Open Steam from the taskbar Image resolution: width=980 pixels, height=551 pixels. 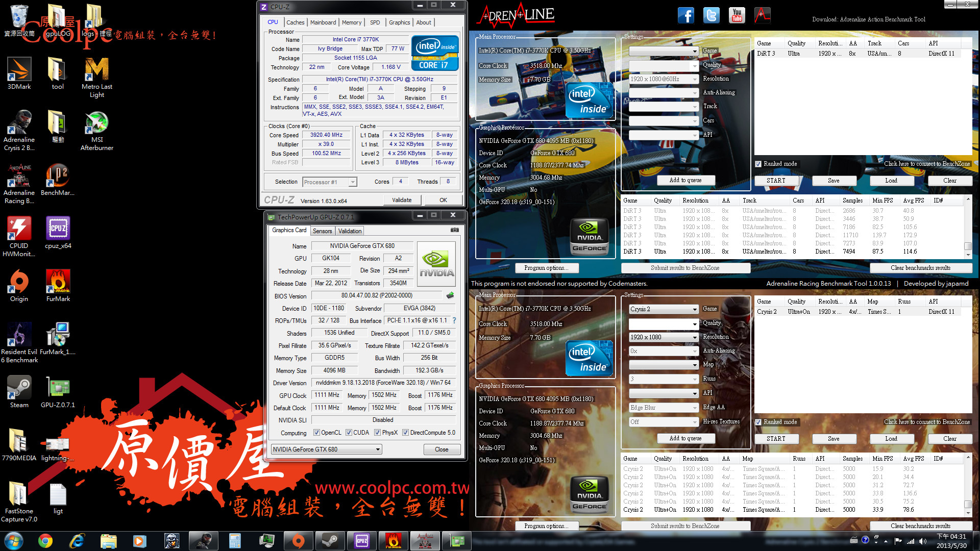330,540
